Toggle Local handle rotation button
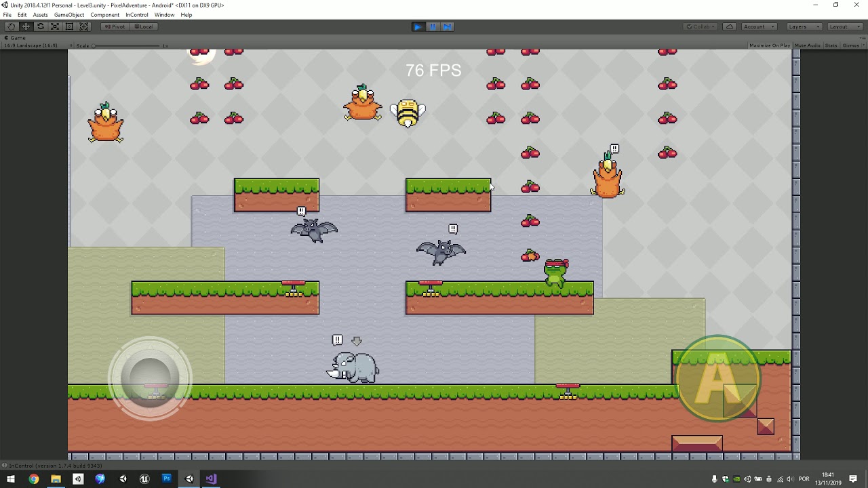Screen dimensions: 868x488 144,26
